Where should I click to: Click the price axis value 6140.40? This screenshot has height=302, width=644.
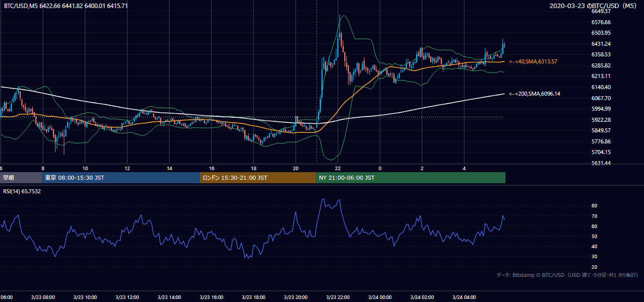point(601,87)
